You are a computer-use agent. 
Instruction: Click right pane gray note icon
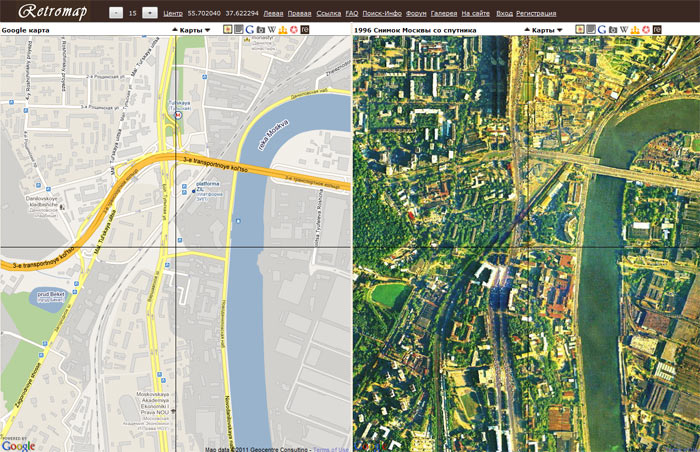[x=591, y=29]
